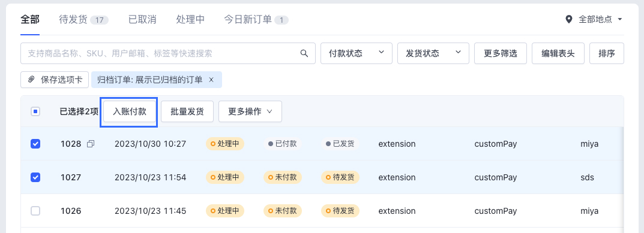Open the 付款状态 dropdown

[x=357, y=53]
